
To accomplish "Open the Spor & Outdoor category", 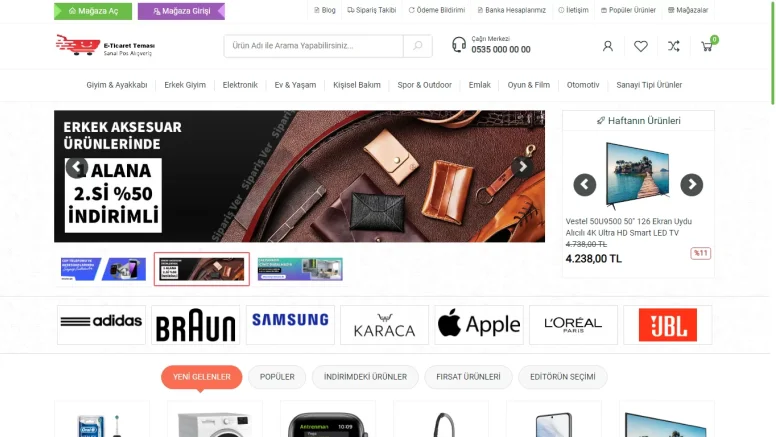I will 425,85.
